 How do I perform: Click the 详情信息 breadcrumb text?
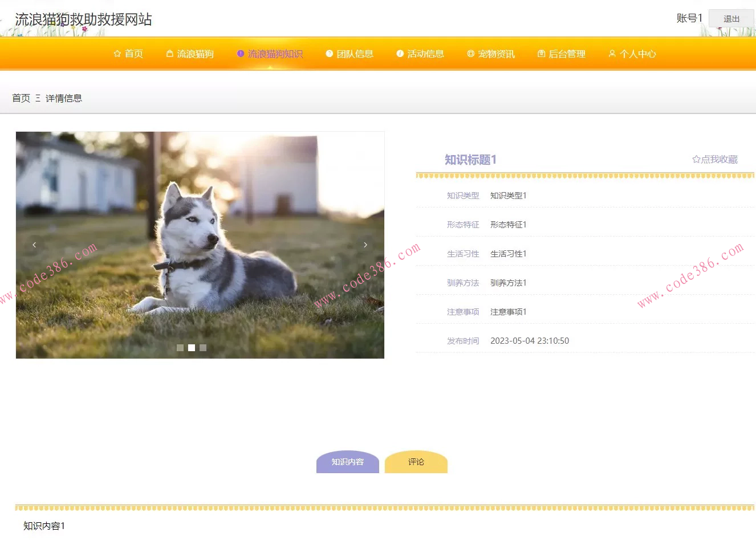[x=64, y=98]
